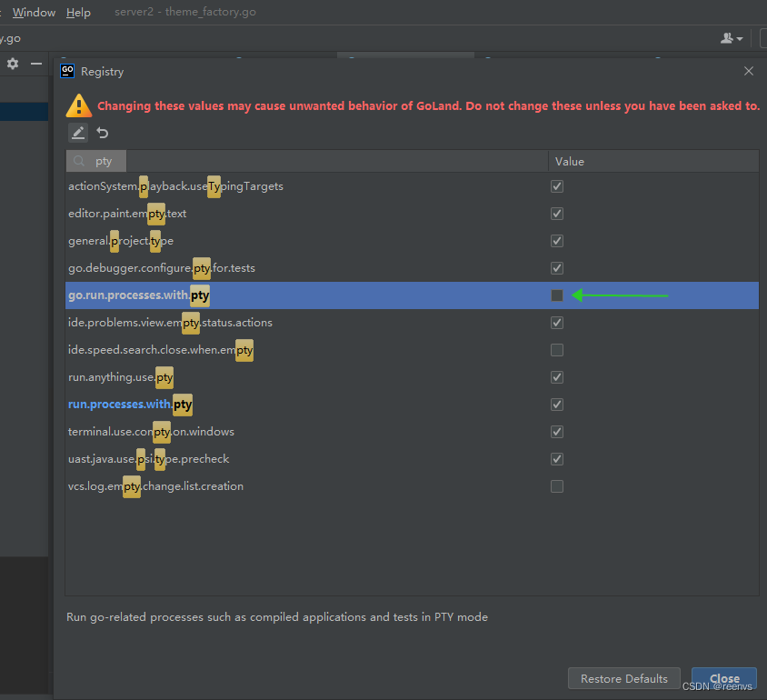Click the settings gear icon on the left panel
Screen dimensions: 767x700
pos(11,65)
